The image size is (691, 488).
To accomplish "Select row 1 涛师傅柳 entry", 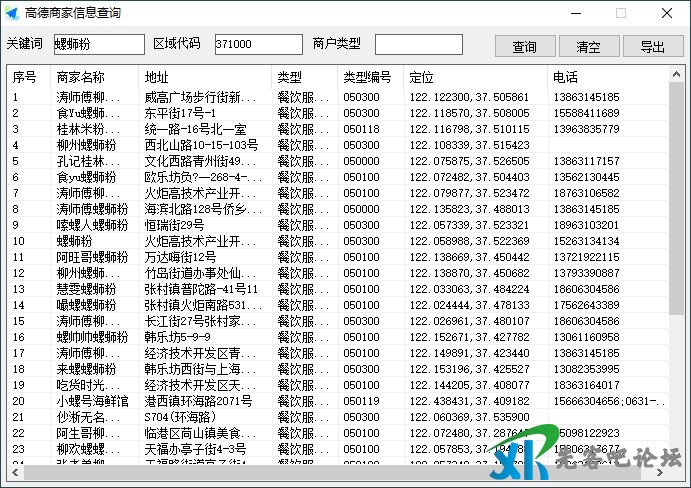I will click(x=88, y=98).
